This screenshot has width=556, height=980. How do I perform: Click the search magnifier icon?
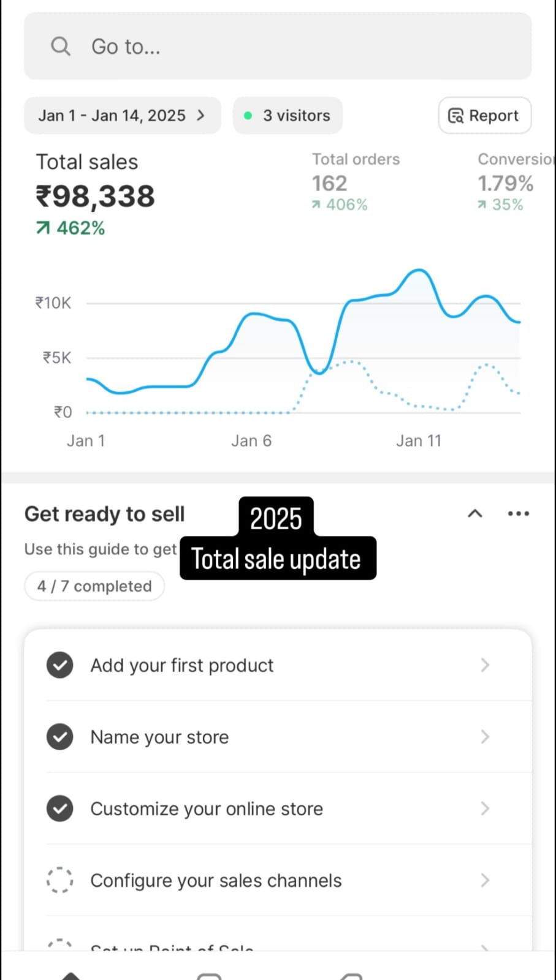click(60, 47)
